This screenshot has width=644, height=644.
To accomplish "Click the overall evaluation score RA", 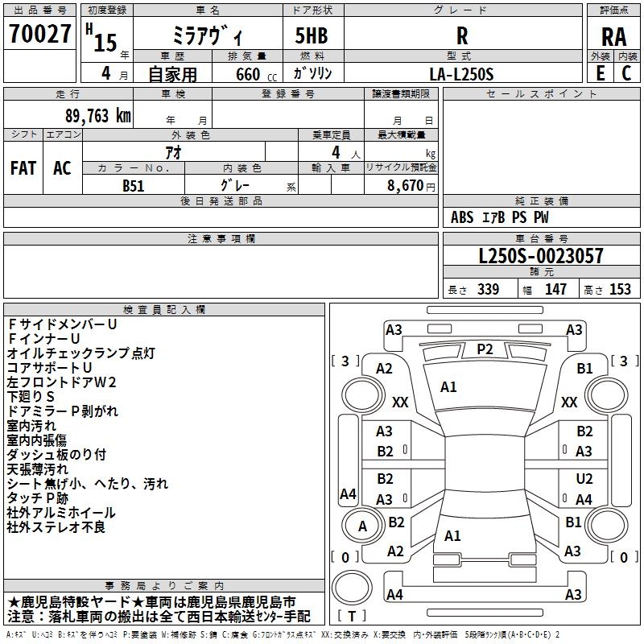I will click(613, 37).
